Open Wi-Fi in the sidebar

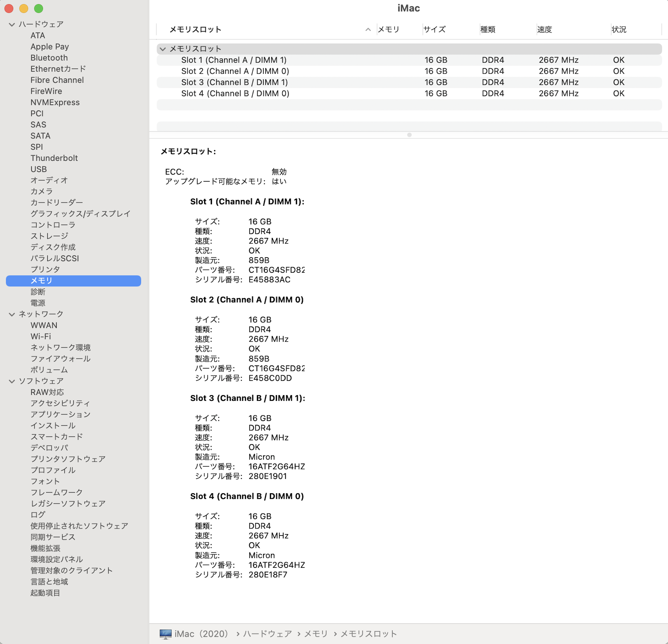click(x=41, y=337)
